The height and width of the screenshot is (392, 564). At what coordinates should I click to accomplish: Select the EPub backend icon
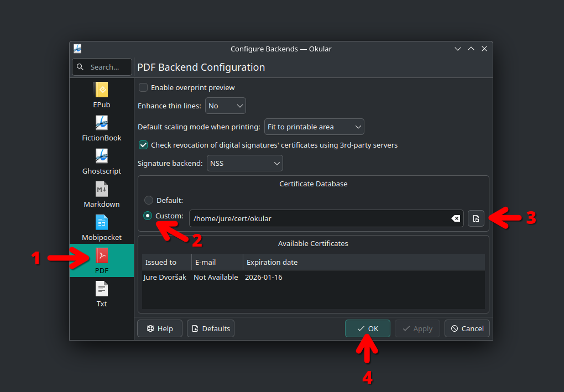[x=101, y=90]
